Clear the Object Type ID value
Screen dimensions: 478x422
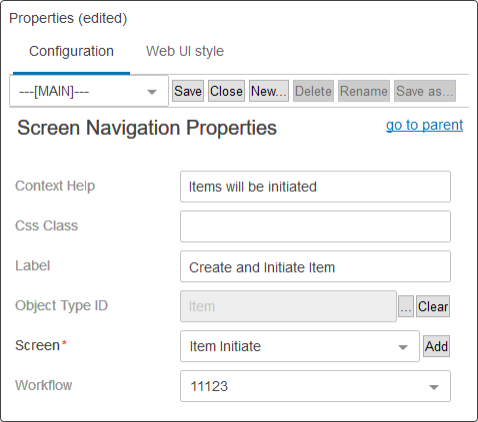433,306
